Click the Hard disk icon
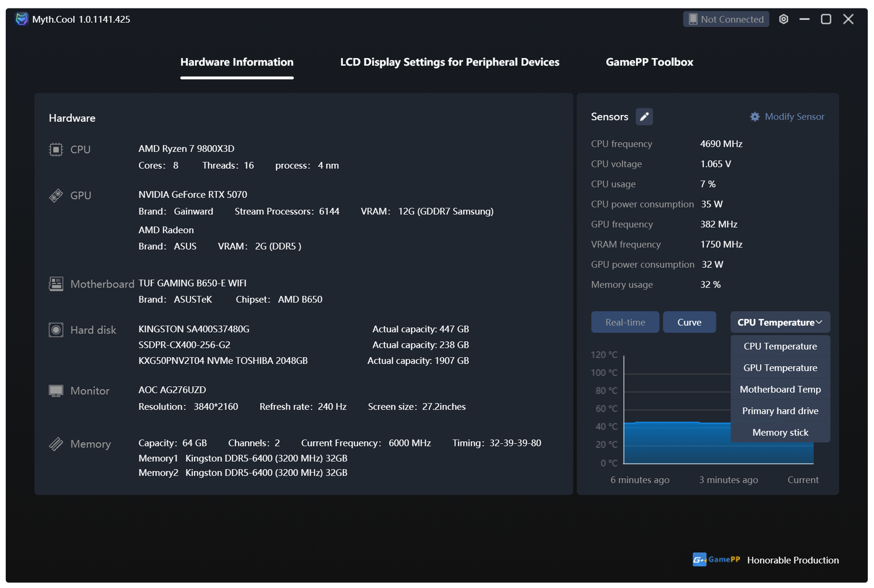 point(56,330)
